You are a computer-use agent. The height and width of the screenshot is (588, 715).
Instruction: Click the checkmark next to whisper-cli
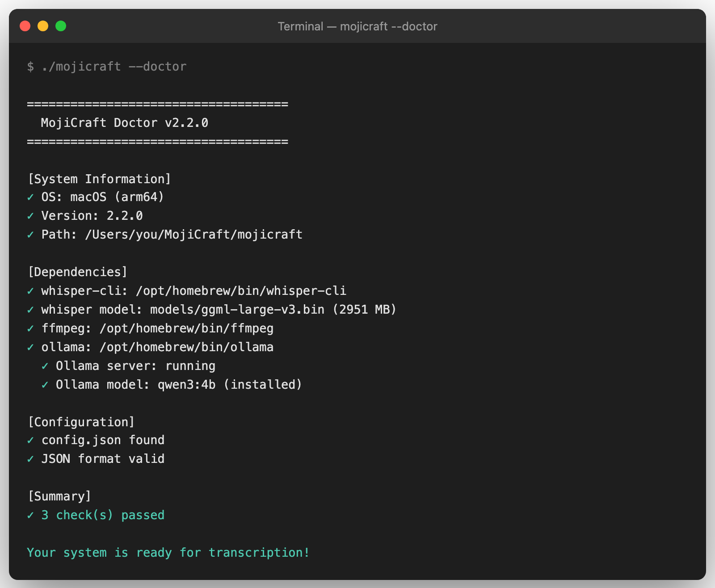30,291
